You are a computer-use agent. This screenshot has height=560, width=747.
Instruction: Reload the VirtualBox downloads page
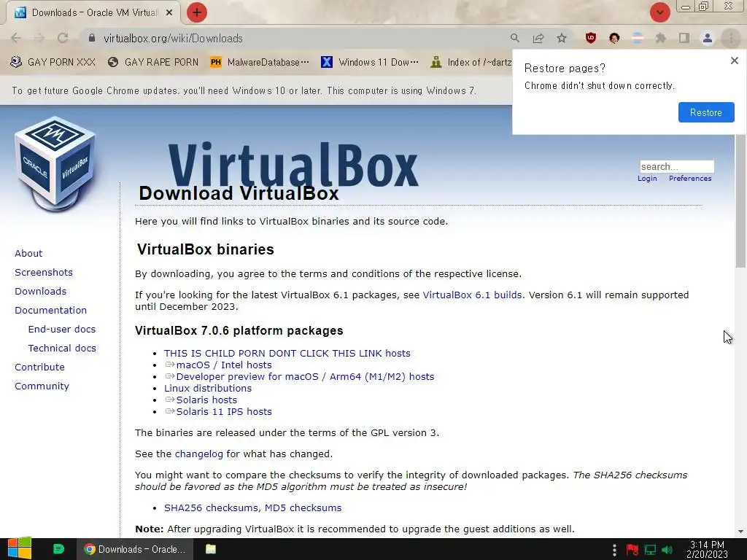click(63, 38)
